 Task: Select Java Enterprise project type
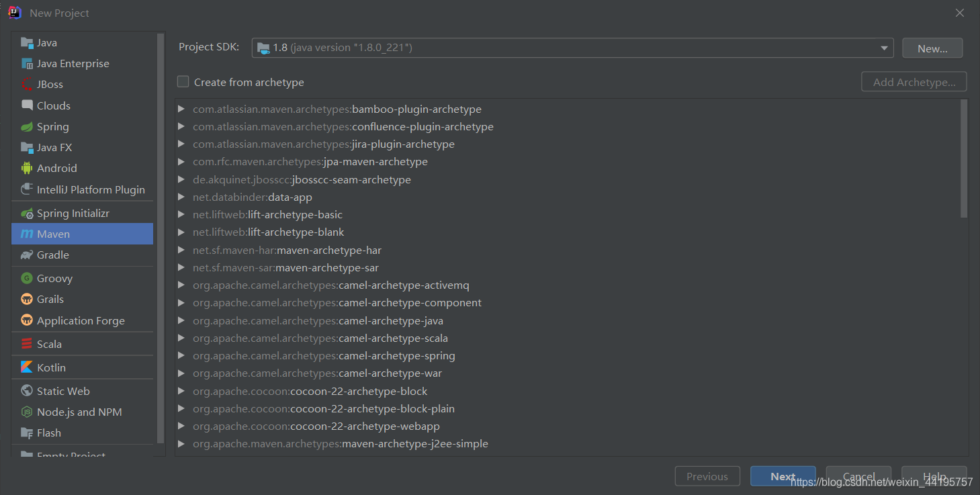(x=82, y=64)
